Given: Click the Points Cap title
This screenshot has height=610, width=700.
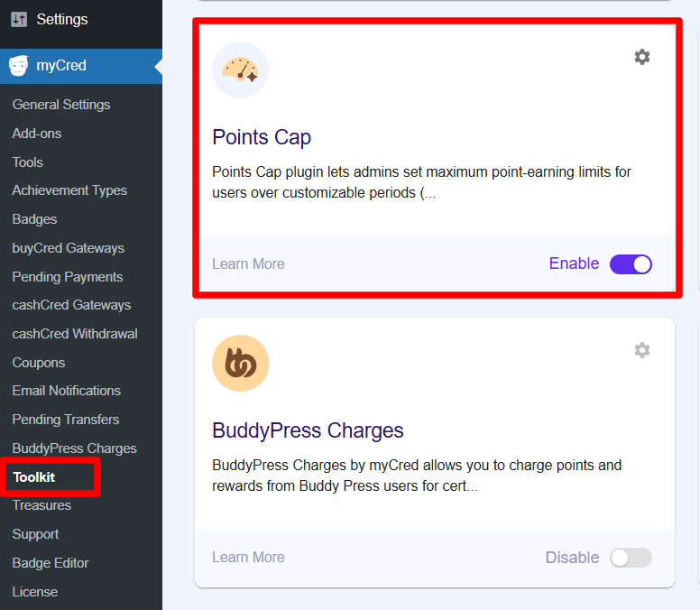Looking at the screenshot, I should (x=262, y=137).
